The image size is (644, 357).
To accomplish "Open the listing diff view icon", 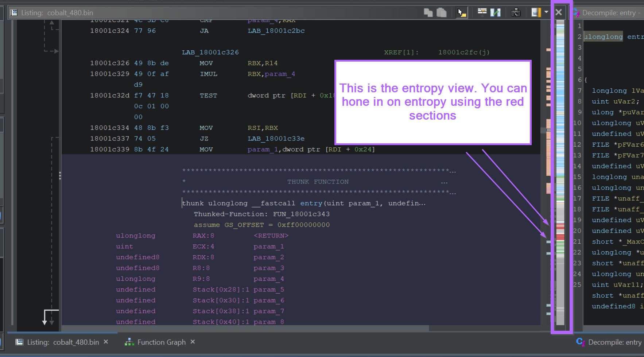I will (x=495, y=13).
